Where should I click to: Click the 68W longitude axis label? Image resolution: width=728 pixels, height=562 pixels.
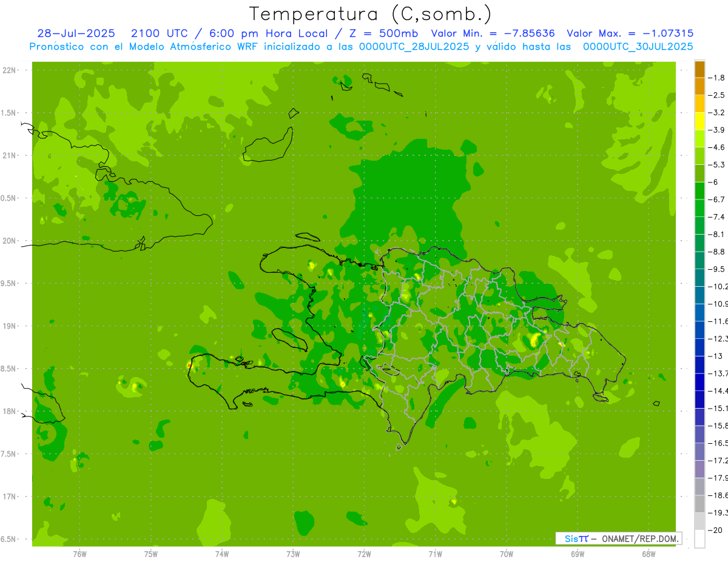click(648, 554)
